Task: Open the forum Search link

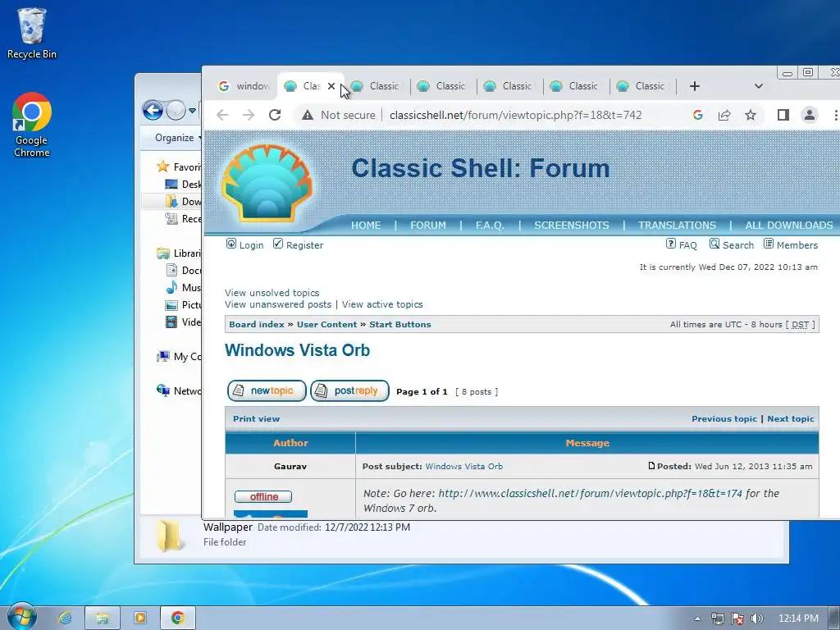Action: pyautogui.click(x=732, y=244)
